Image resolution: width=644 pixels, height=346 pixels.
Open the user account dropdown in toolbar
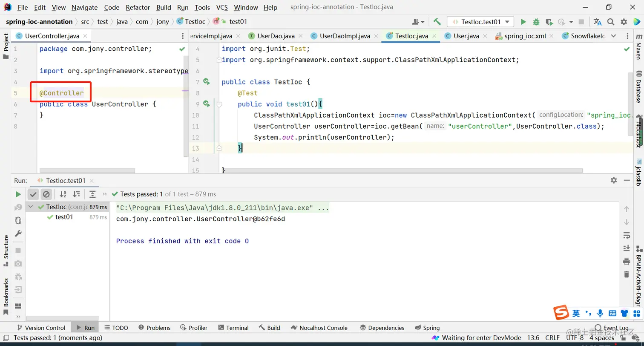pyautogui.click(x=418, y=22)
